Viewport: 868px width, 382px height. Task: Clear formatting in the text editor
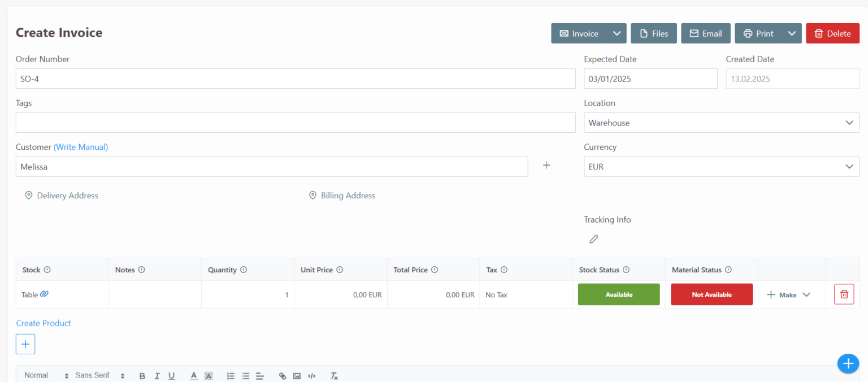333,375
